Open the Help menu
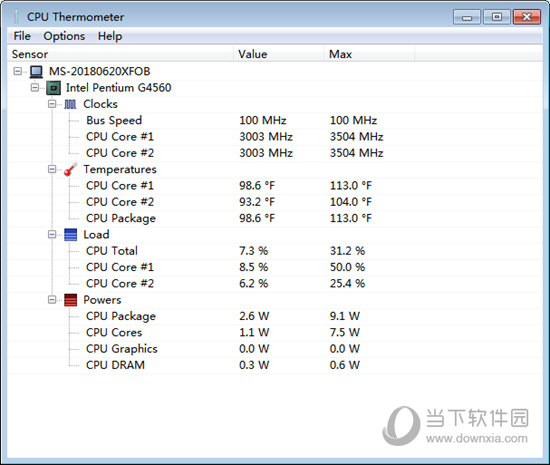The width and height of the screenshot is (550, 465). click(x=110, y=36)
